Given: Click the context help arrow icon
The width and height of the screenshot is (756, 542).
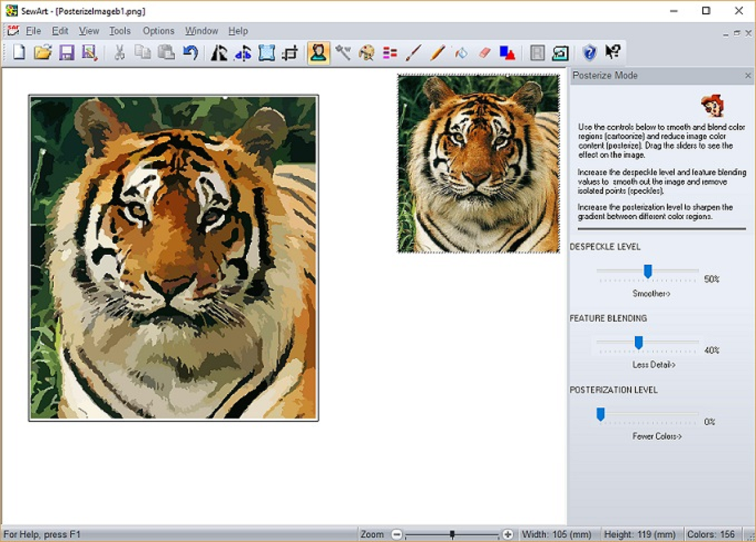Looking at the screenshot, I should click(612, 53).
